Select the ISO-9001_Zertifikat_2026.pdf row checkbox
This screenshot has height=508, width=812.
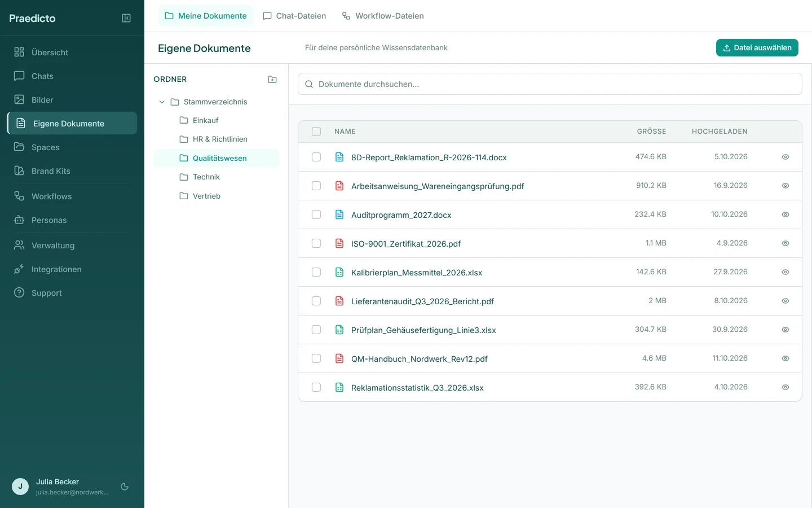click(316, 243)
